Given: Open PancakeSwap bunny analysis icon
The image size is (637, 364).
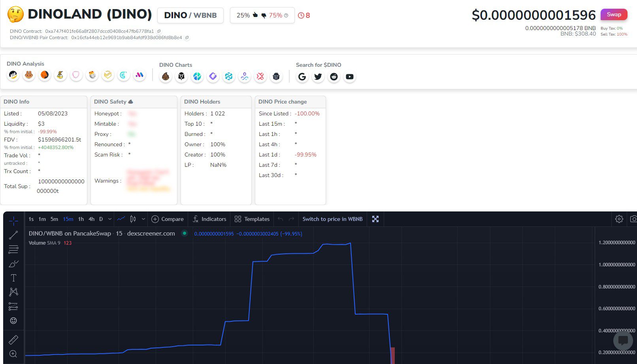Looking at the screenshot, I should point(28,75).
